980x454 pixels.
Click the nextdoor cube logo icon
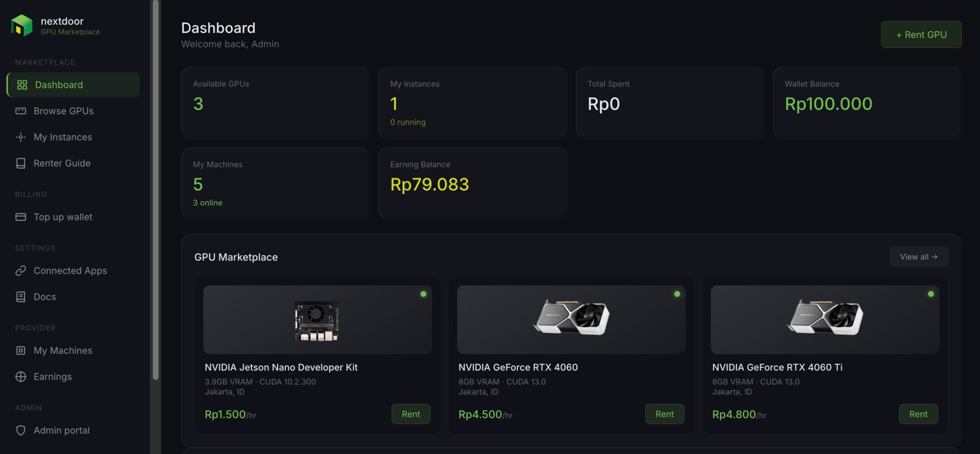click(x=22, y=26)
